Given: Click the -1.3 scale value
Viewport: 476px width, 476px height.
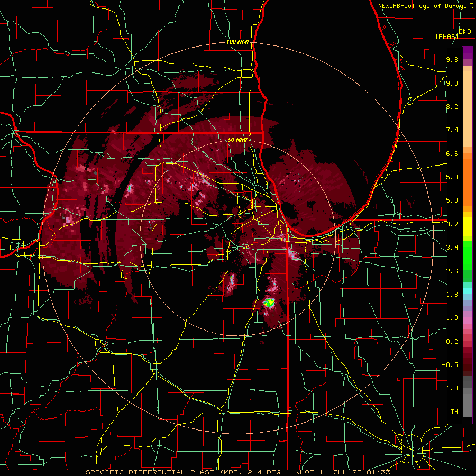Looking at the screenshot, I should pos(450,388).
